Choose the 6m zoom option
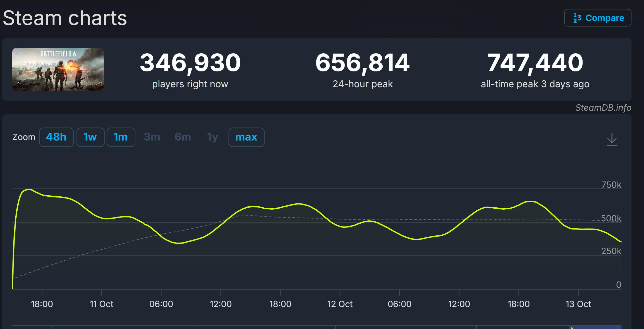This screenshot has height=329, width=644. pyautogui.click(x=183, y=137)
